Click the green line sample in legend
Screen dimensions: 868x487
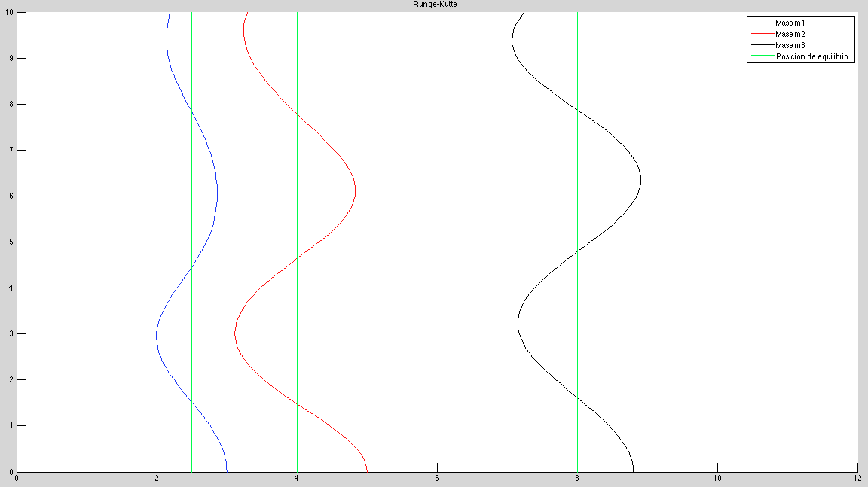pos(761,57)
